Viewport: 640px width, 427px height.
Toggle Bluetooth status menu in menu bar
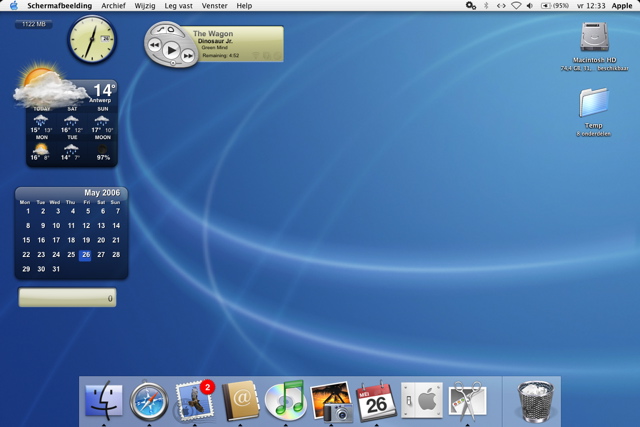click(x=486, y=6)
